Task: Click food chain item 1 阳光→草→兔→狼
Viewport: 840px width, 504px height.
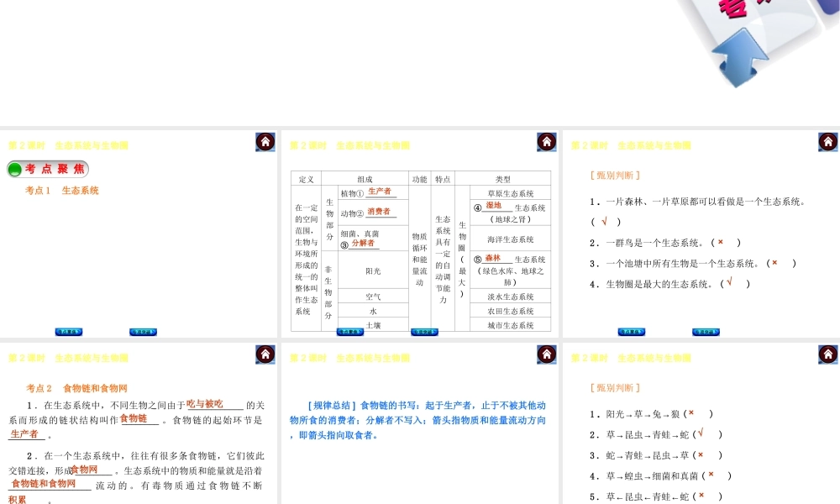Action: [652, 414]
